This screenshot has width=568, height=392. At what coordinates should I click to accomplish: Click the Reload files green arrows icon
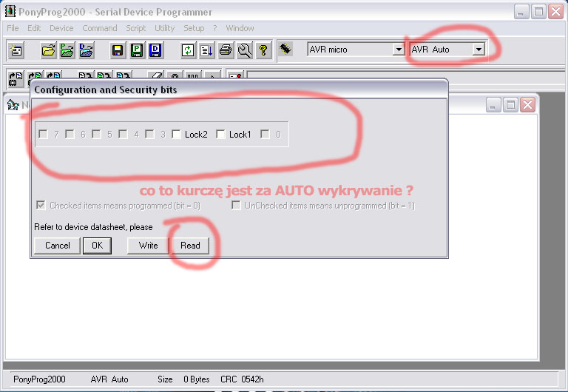coord(187,50)
